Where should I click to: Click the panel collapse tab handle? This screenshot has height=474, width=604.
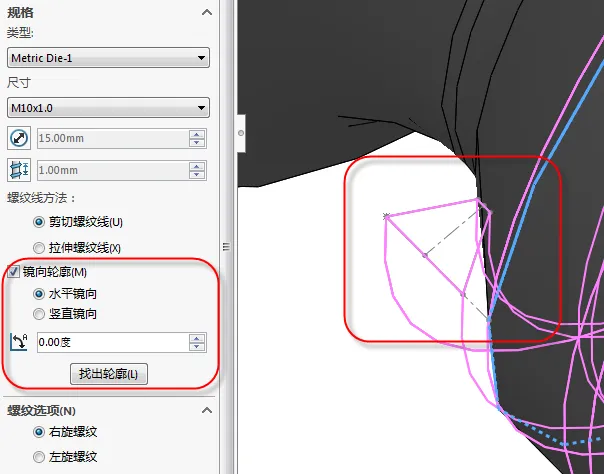(241, 133)
